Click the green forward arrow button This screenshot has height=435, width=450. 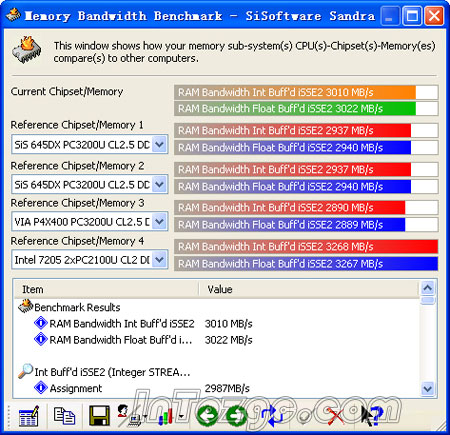236,416
